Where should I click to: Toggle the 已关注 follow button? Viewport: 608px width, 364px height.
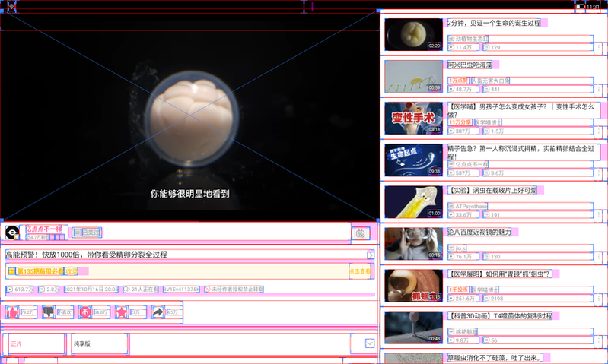click(x=88, y=233)
